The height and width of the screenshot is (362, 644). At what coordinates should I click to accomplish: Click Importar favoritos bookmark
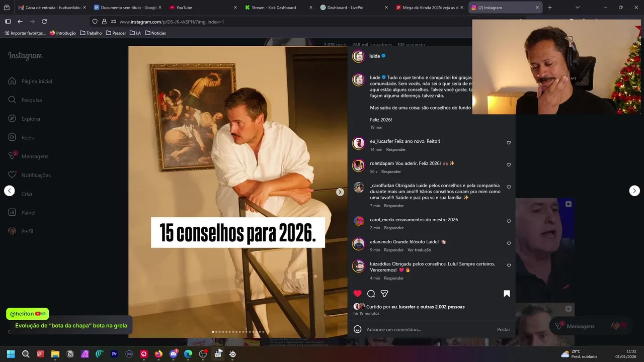coord(25,33)
